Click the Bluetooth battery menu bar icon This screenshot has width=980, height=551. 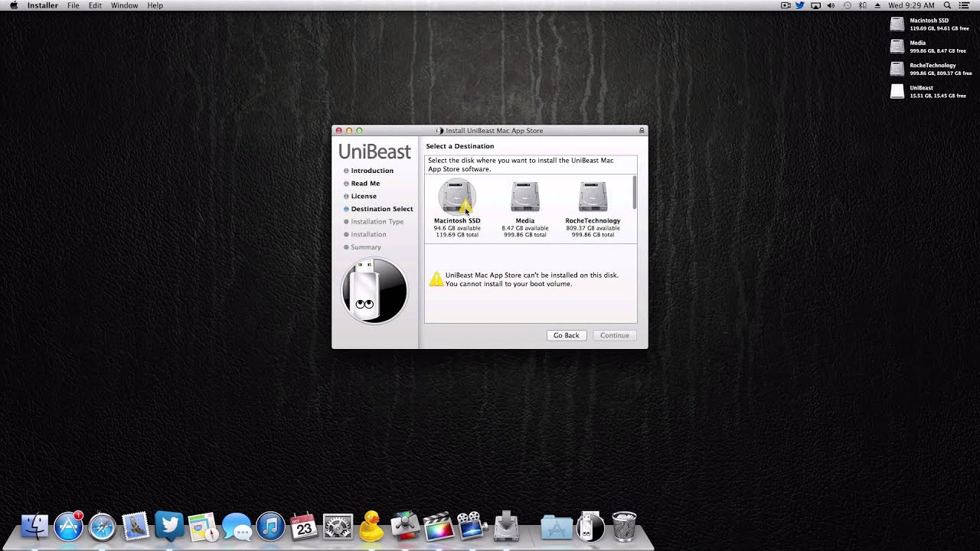click(x=863, y=5)
